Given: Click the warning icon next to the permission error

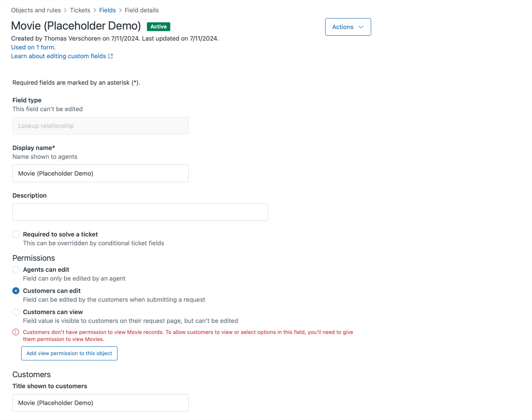Looking at the screenshot, I should coord(16,332).
